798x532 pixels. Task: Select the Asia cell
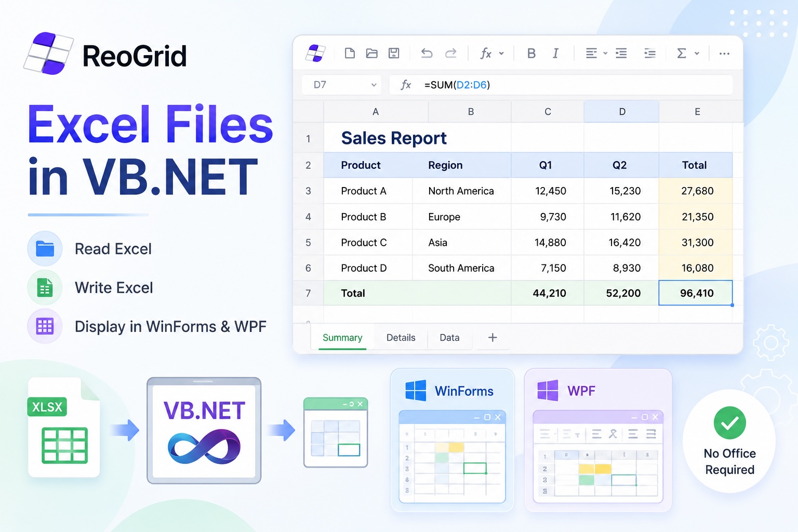461,242
